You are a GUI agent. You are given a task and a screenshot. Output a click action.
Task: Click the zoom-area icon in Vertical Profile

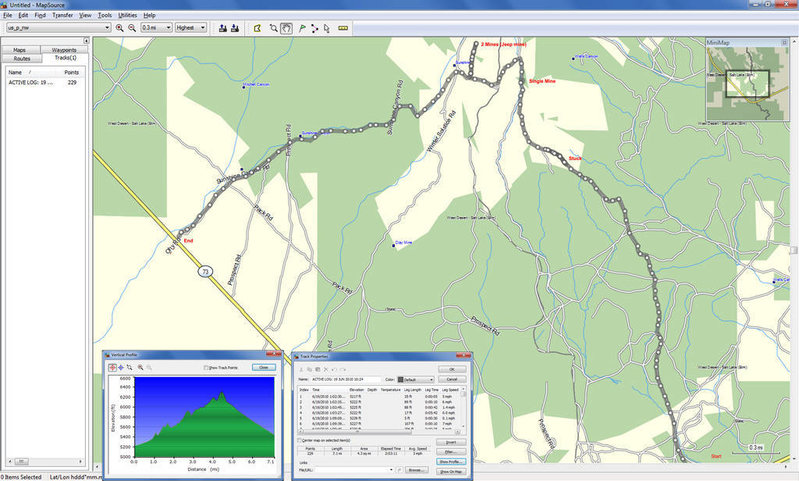pos(129,367)
